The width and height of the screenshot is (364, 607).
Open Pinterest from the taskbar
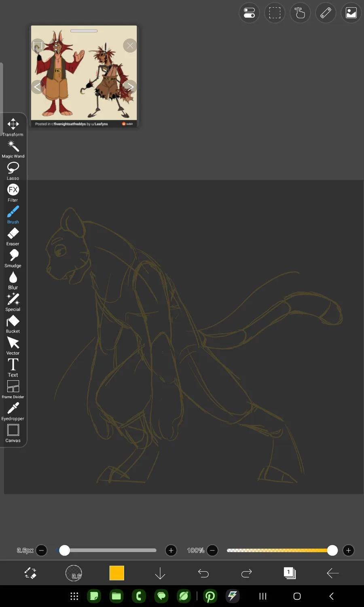(210, 596)
